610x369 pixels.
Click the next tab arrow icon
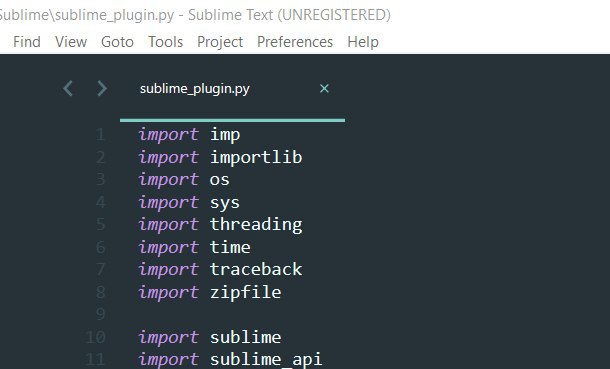click(x=102, y=88)
